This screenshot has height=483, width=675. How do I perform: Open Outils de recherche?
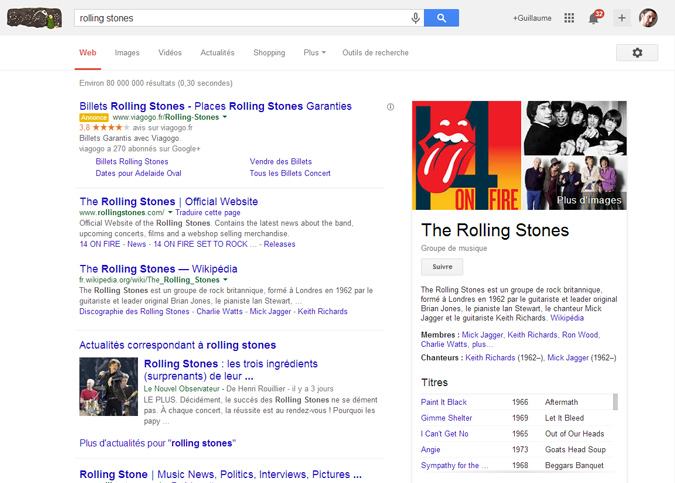coord(375,52)
